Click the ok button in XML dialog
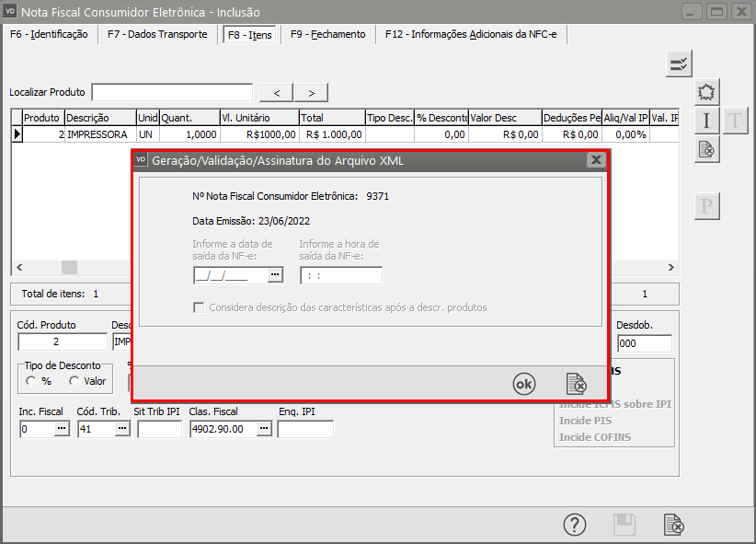This screenshot has height=544, width=756. [x=524, y=384]
